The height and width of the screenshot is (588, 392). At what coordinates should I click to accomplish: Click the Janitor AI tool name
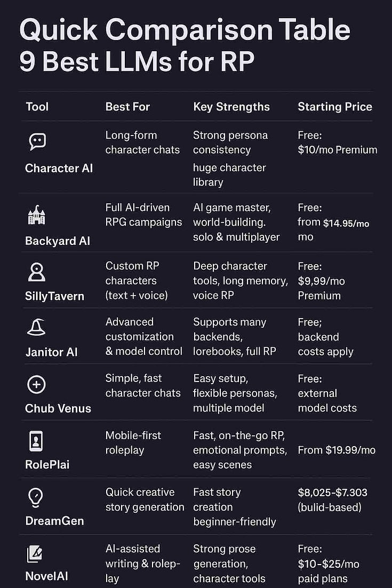pyautogui.click(x=51, y=352)
